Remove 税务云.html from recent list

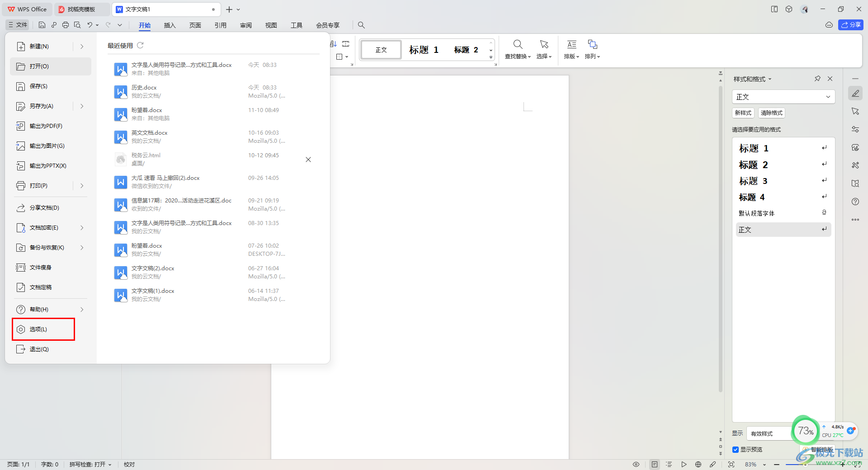[x=308, y=160]
